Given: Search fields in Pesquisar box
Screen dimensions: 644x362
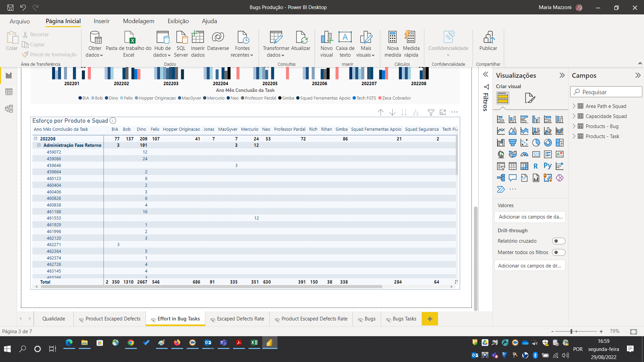Looking at the screenshot, I should click(606, 92).
